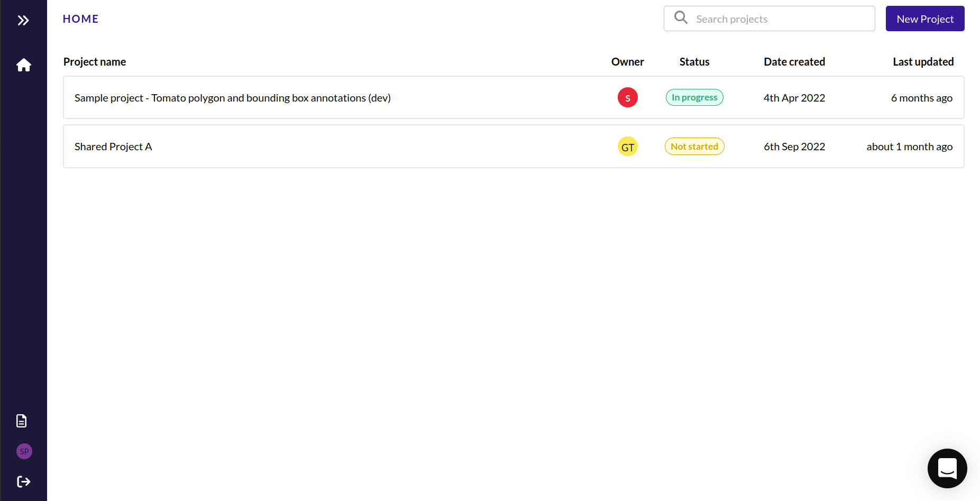Click the Owner column header
The width and height of the screenshot is (980, 501).
pyautogui.click(x=628, y=62)
